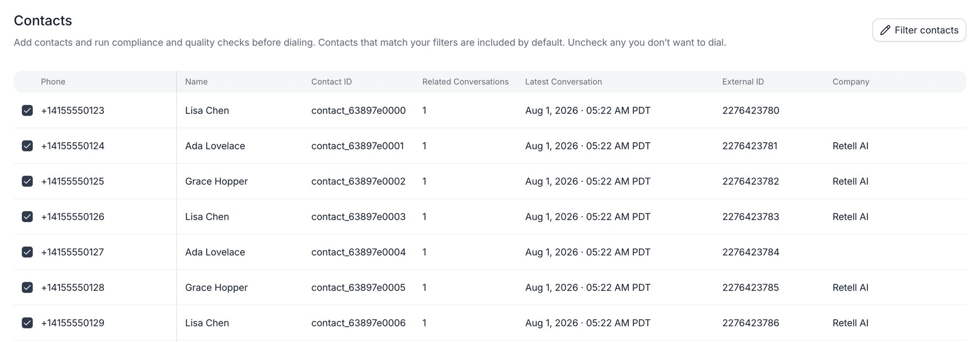This screenshot has height=342, width=980.
Task: Click Retell AI company in +14155550125 row
Action: coord(850,181)
